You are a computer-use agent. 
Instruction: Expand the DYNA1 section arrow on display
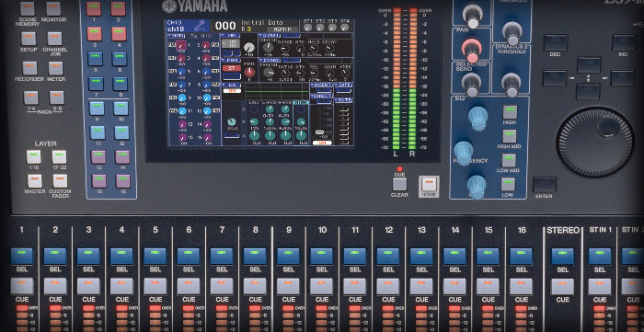(260, 36)
